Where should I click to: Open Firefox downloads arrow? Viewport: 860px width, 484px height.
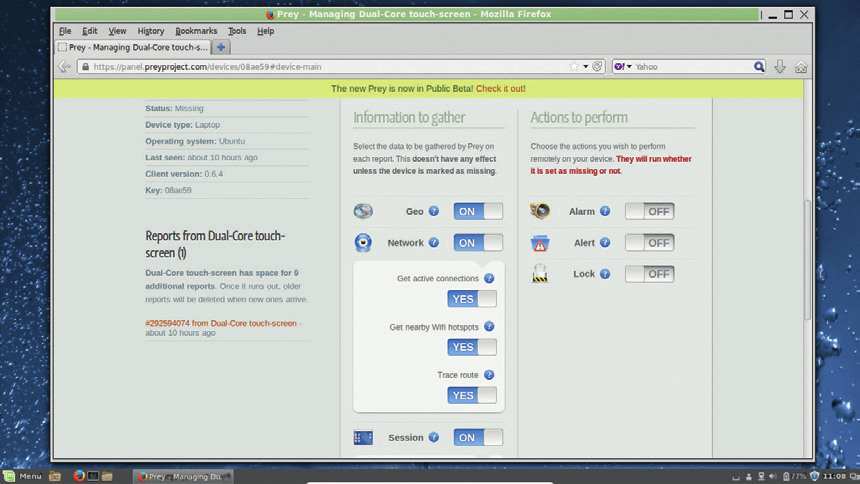(x=780, y=66)
